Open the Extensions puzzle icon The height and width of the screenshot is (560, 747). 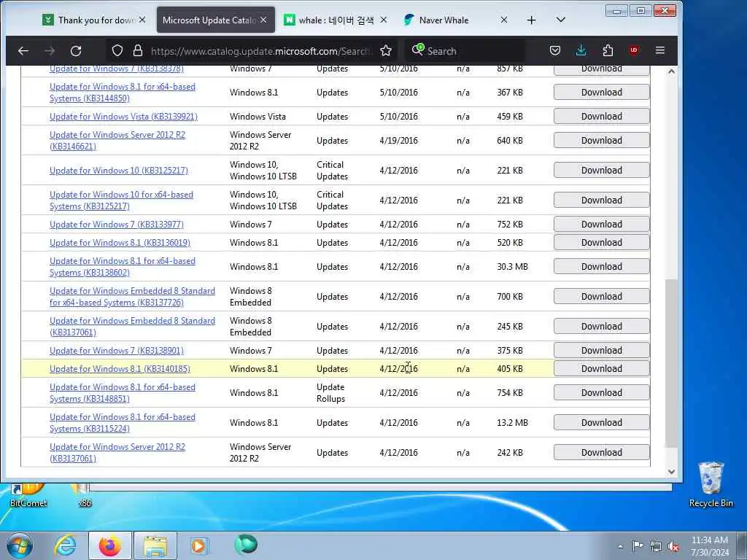608,50
